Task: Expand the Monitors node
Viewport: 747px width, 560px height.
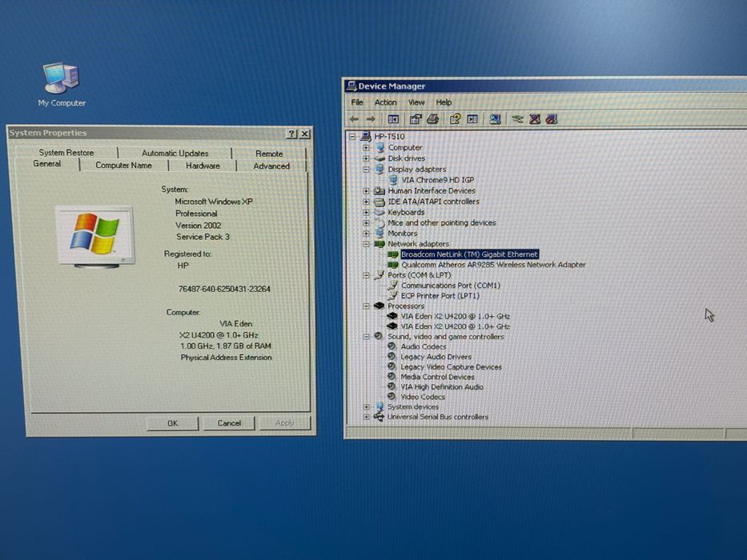Action: 366,234
